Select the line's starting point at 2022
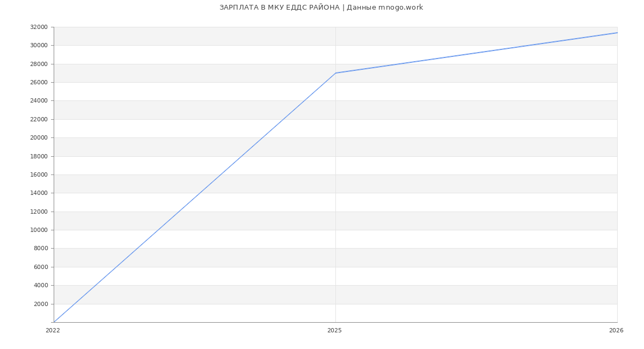Viewport: 644px width, 349px height. click(x=54, y=322)
